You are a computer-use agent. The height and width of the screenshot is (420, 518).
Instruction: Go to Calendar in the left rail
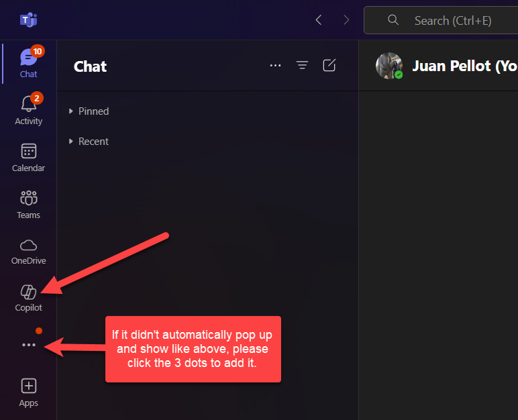[28, 157]
